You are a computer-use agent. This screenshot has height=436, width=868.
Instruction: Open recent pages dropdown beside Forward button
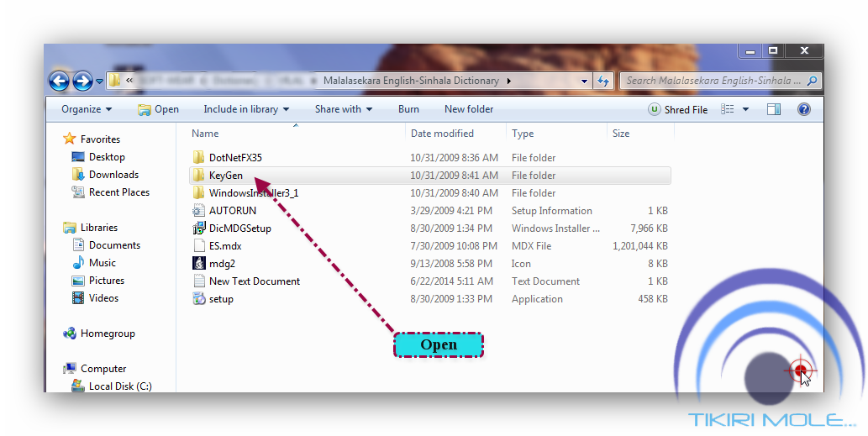(99, 81)
